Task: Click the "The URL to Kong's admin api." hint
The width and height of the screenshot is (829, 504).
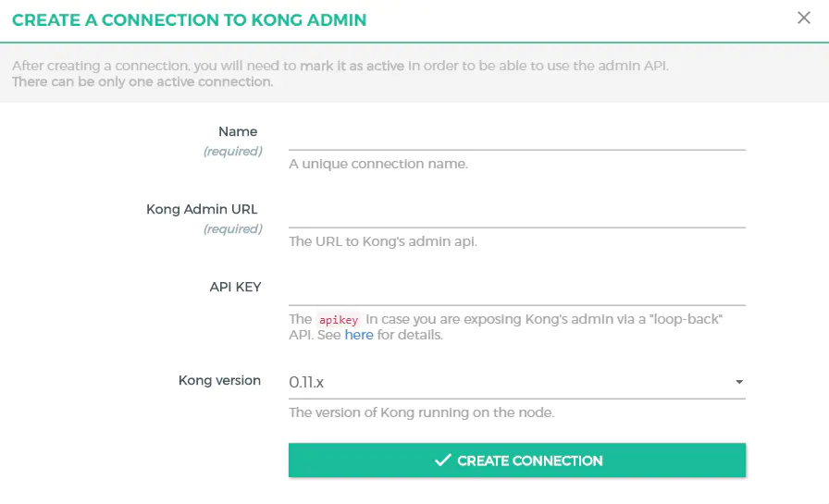Action: click(x=382, y=241)
